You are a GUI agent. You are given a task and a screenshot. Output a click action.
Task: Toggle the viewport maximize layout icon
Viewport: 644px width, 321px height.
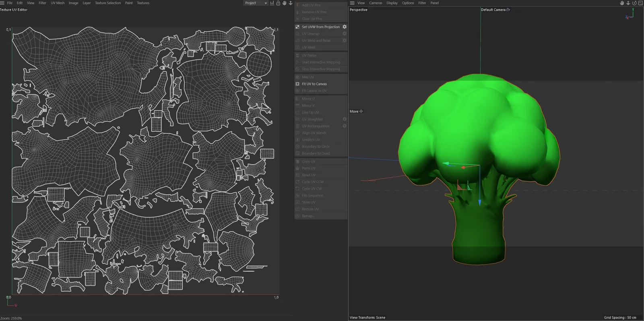[640, 3]
